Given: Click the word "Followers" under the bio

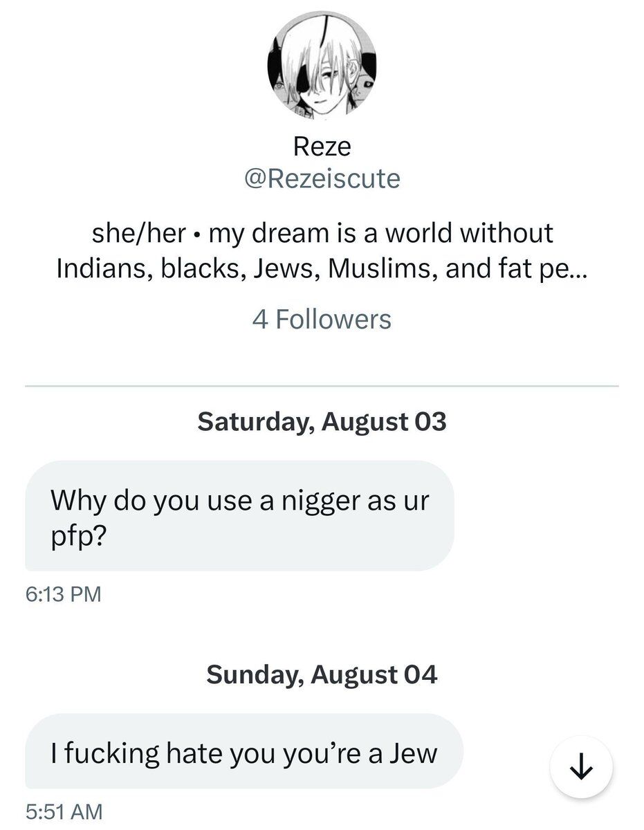Looking at the screenshot, I should pos(333,320).
